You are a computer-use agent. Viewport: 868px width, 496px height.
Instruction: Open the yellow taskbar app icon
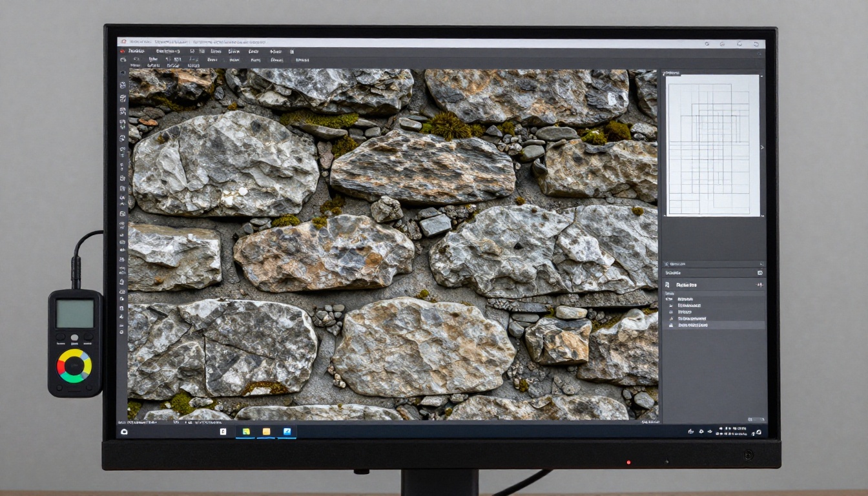266,431
